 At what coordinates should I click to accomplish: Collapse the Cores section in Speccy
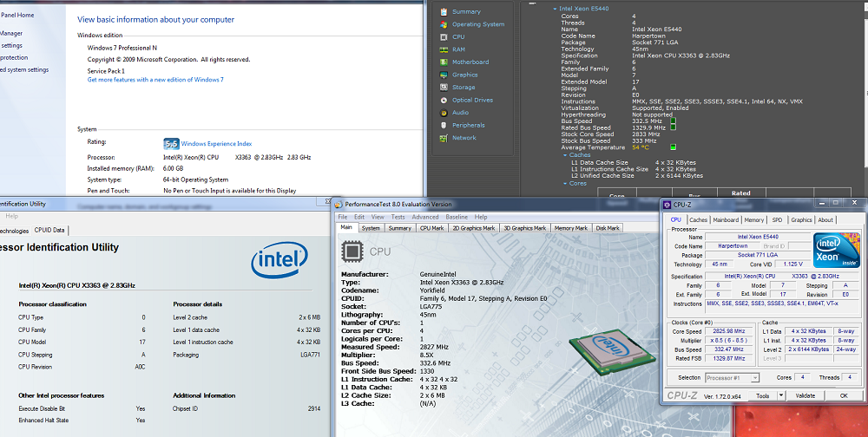tap(565, 184)
